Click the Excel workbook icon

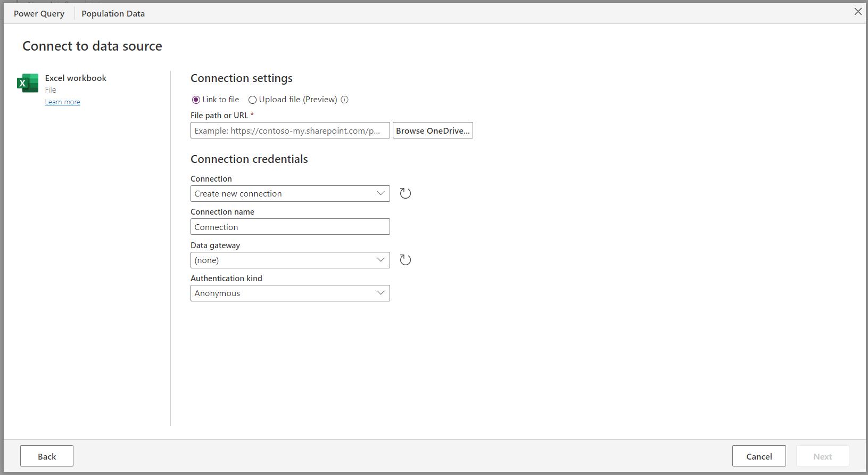point(28,83)
